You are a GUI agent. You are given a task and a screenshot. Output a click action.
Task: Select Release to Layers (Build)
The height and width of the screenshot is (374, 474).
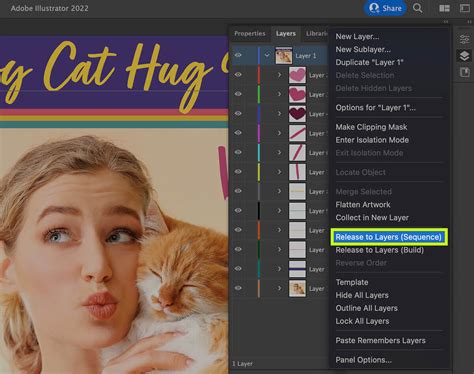pyautogui.click(x=380, y=250)
